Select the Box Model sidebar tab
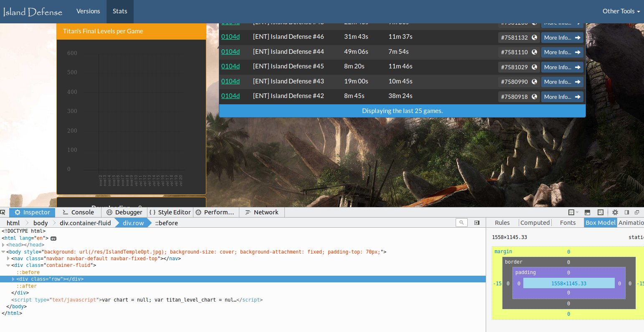This screenshot has height=332, width=644. pos(601,223)
